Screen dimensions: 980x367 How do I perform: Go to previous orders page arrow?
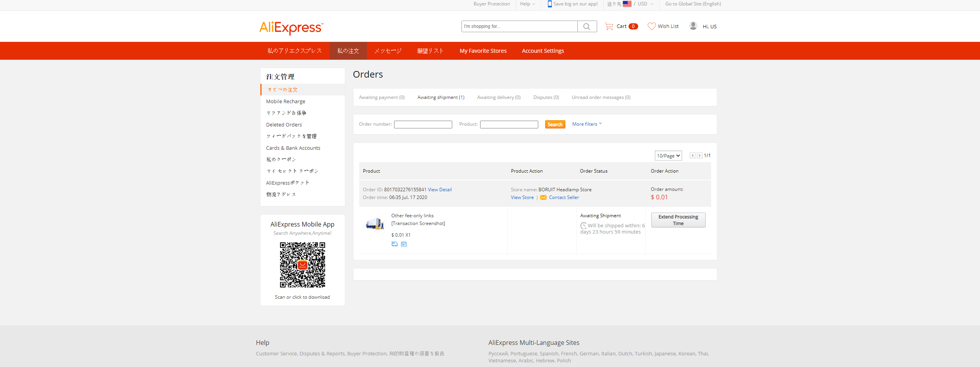[692, 156]
